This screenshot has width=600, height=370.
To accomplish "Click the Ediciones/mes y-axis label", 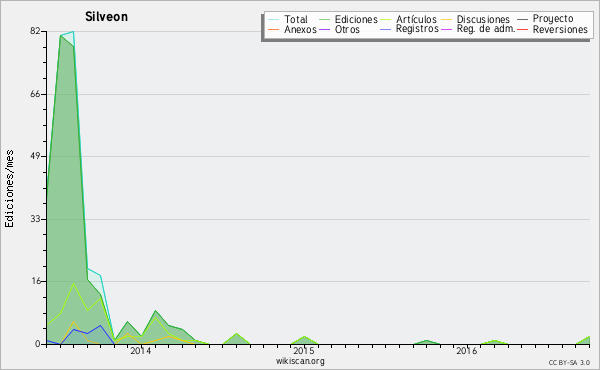I will point(9,189).
